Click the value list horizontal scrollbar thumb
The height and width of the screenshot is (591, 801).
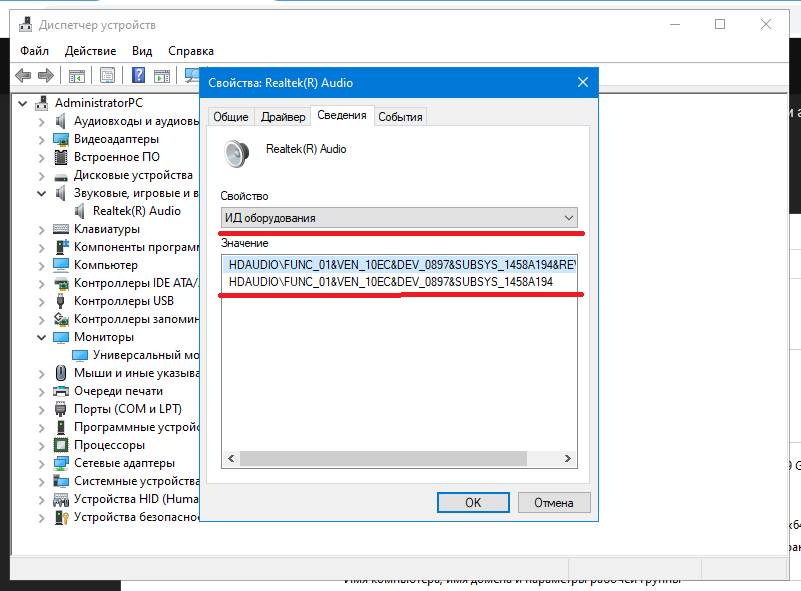point(383,458)
